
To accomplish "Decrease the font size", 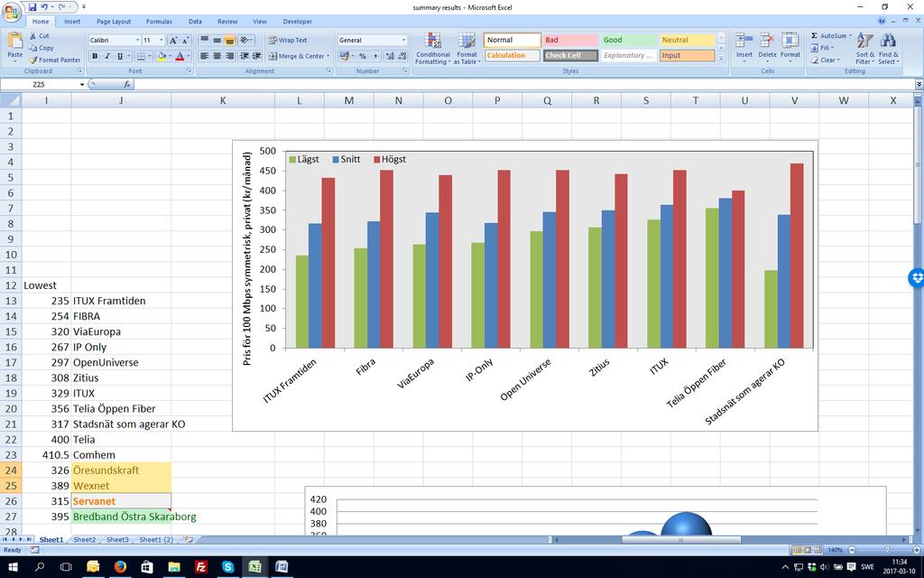I will point(186,40).
